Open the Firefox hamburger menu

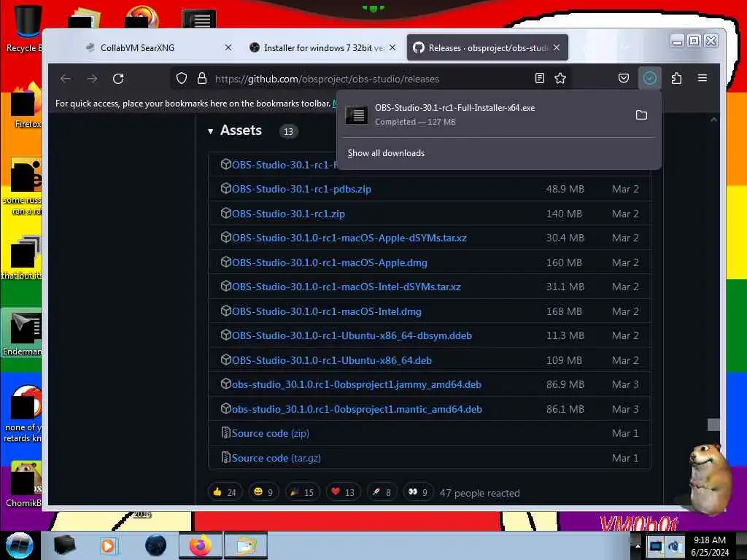point(703,78)
